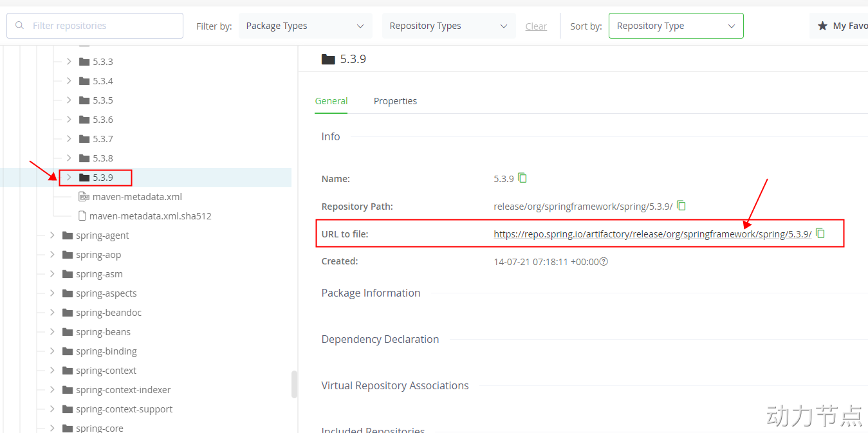Copy the URL to file
This screenshot has height=433, width=868.
click(820, 234)
